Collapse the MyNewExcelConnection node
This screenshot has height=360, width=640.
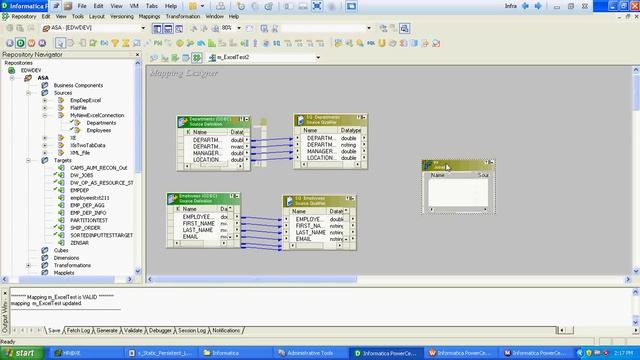(x=45, y=116)
